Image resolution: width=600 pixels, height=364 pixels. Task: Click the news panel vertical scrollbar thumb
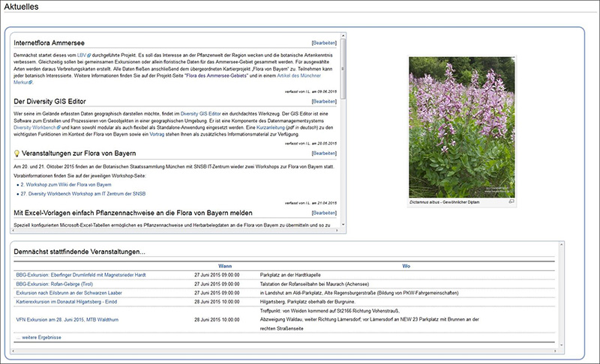point(343,69)
